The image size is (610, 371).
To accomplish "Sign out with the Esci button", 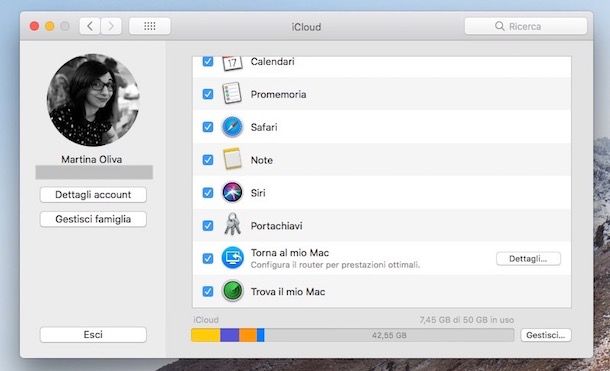I will [93, 334].
